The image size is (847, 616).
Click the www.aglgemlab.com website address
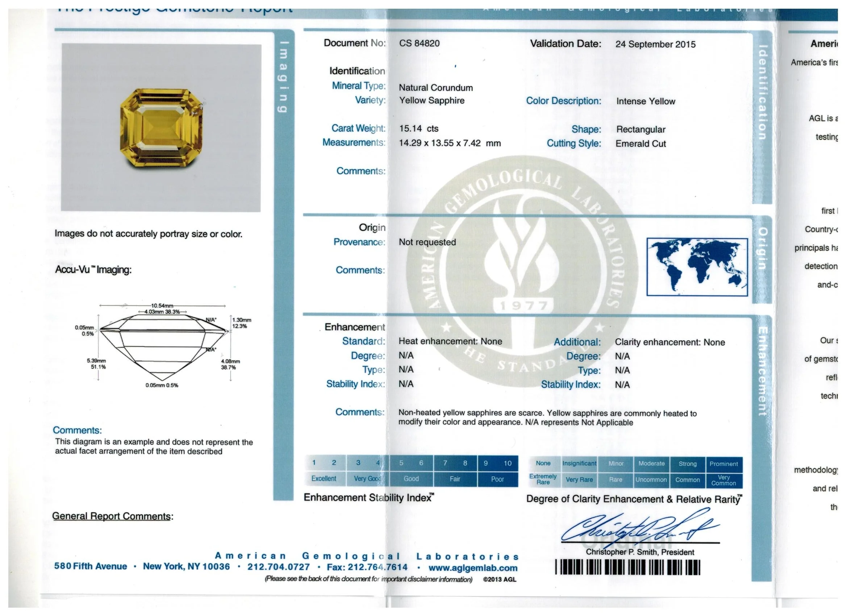pyautogui.click(x=473, y=569)
